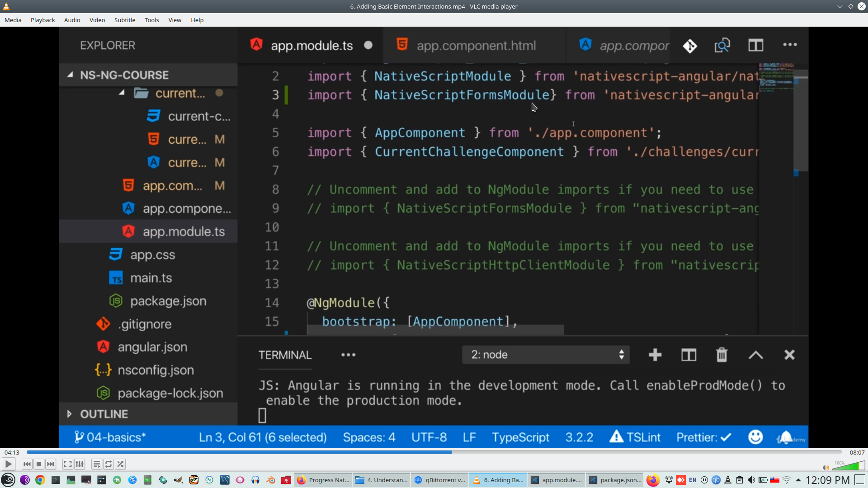Skip to next media in playlist
868x488 pixels.
pos(51,464)
